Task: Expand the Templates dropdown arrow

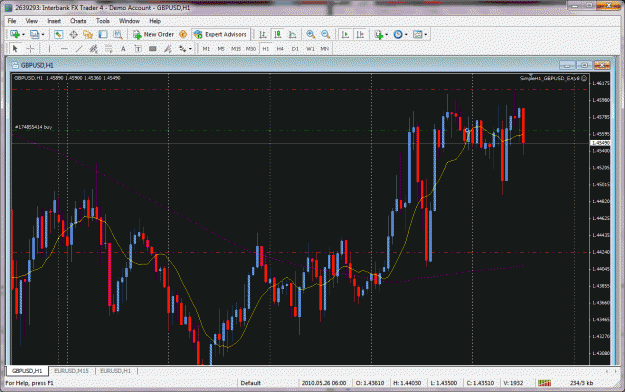Action: 426,35
